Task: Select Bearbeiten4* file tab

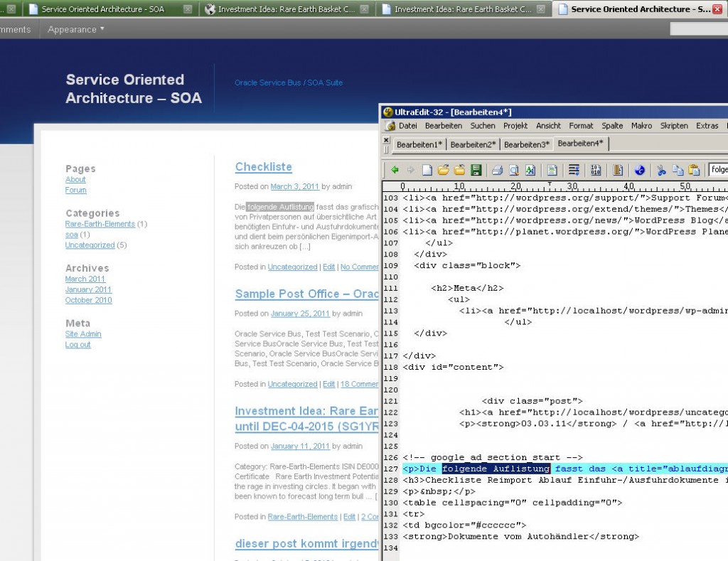Action: [580, 144]
